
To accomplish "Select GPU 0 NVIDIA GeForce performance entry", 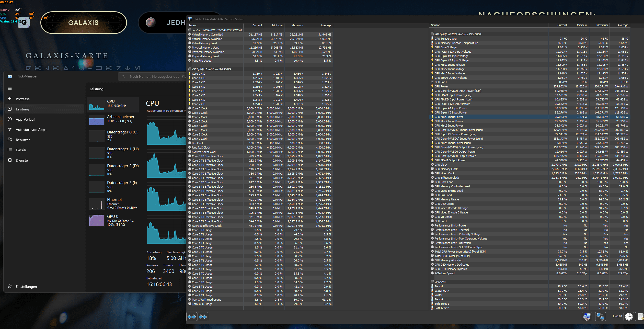I will [113, 220].
